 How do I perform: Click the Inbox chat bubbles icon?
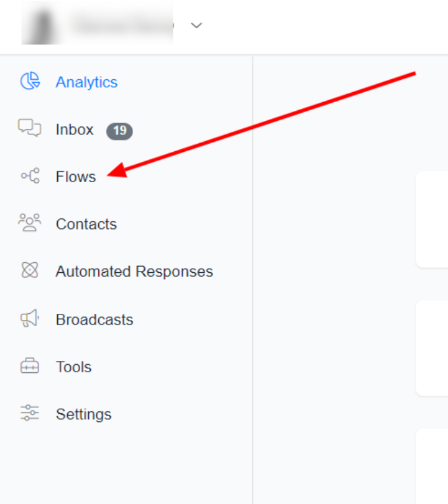[x=30, y=128]
